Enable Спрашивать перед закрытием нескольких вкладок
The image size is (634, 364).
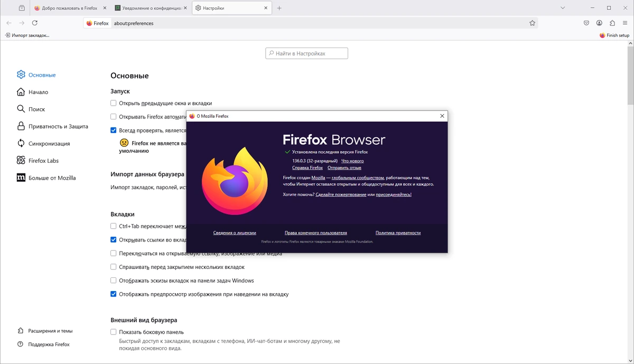[114, 267]
